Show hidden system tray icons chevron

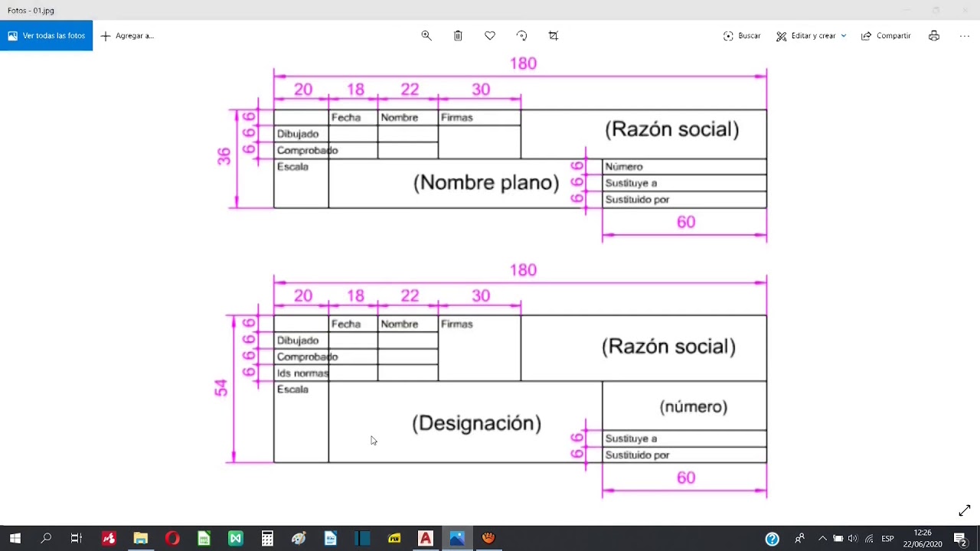pyautogui.click(x=822, y=539)
